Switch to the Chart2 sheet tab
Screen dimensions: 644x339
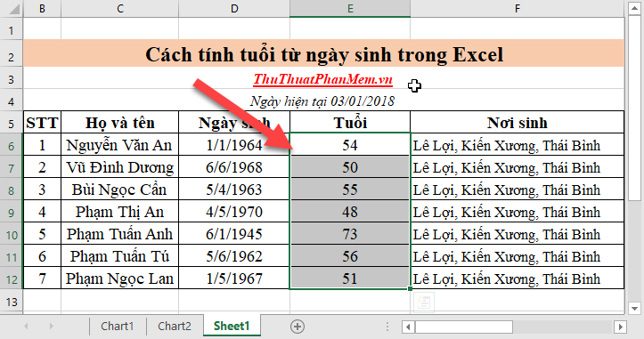pos(175,327)
